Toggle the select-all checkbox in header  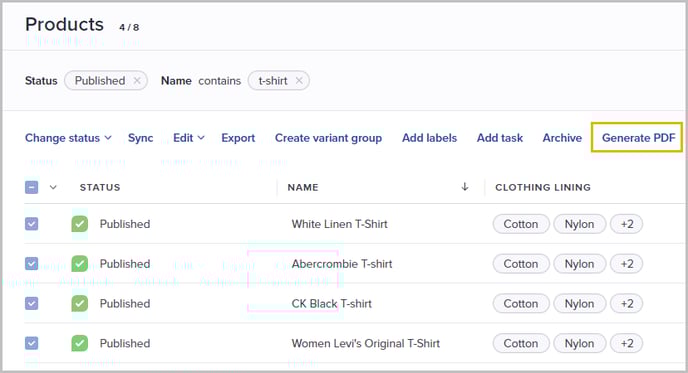coord(32,187)
